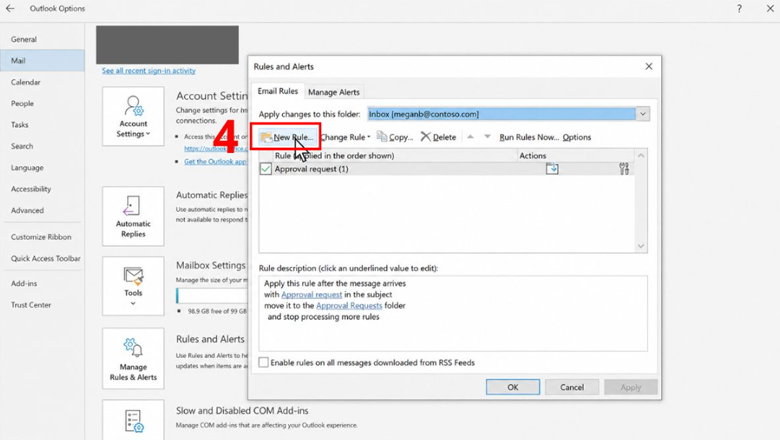Viewport: 780px width, 440px height.
Task: Select Calendar options category
Action: [x=42, y=82]
